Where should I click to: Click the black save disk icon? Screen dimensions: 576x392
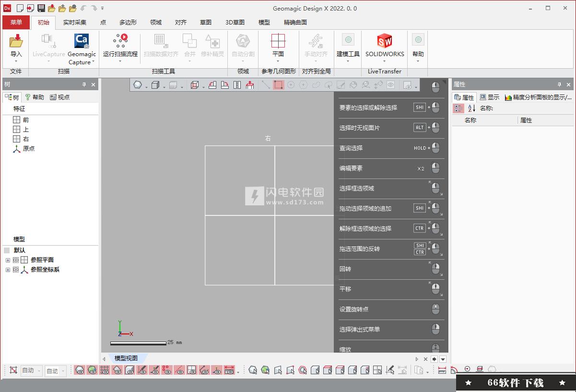[x=41, y=8]
